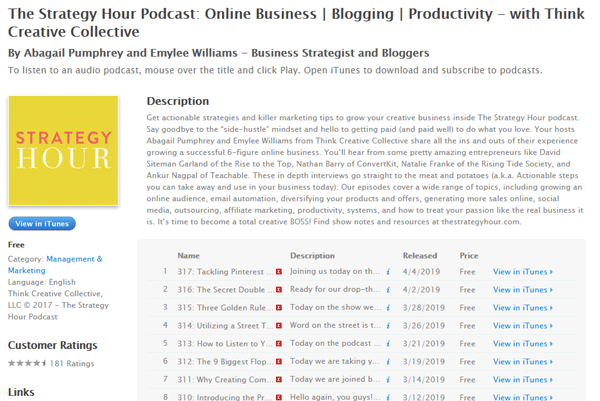Click the Customer Ratings heading
Viewport: 600px width, 401px height.
coord(52,345)
